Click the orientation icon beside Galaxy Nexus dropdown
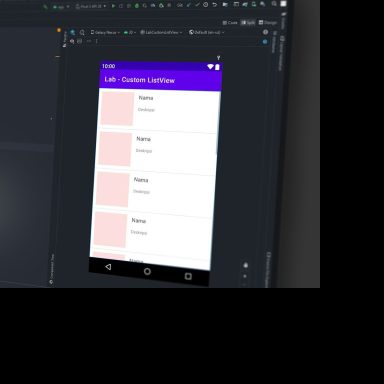 82,32
